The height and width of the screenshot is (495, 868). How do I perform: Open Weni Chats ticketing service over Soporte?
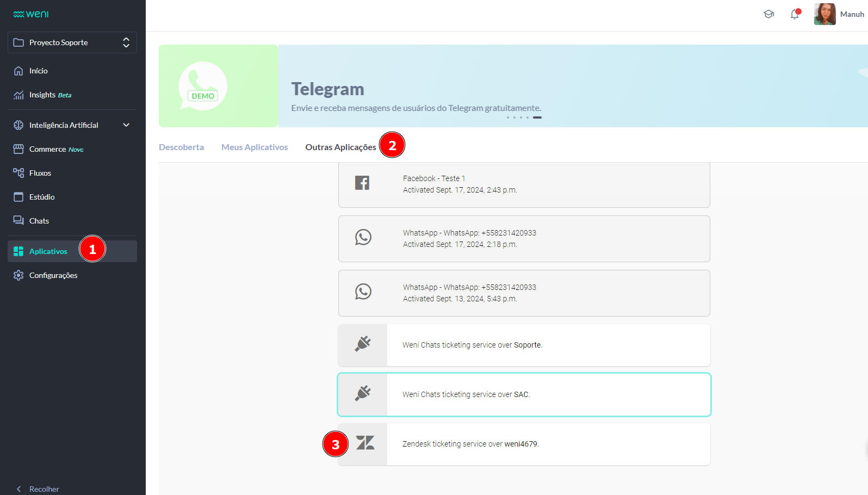524,345
